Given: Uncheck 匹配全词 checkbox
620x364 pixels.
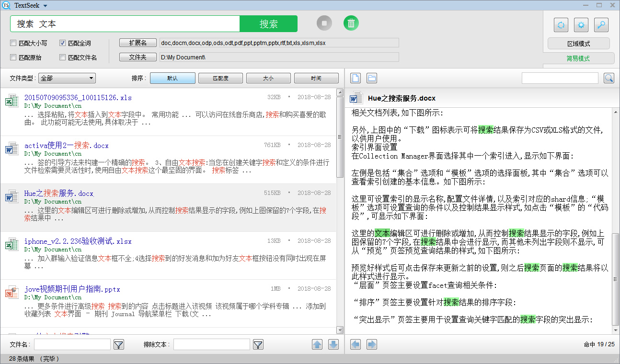Looking at the screenshot, I should pyautogui.click(x=62, y=43).
